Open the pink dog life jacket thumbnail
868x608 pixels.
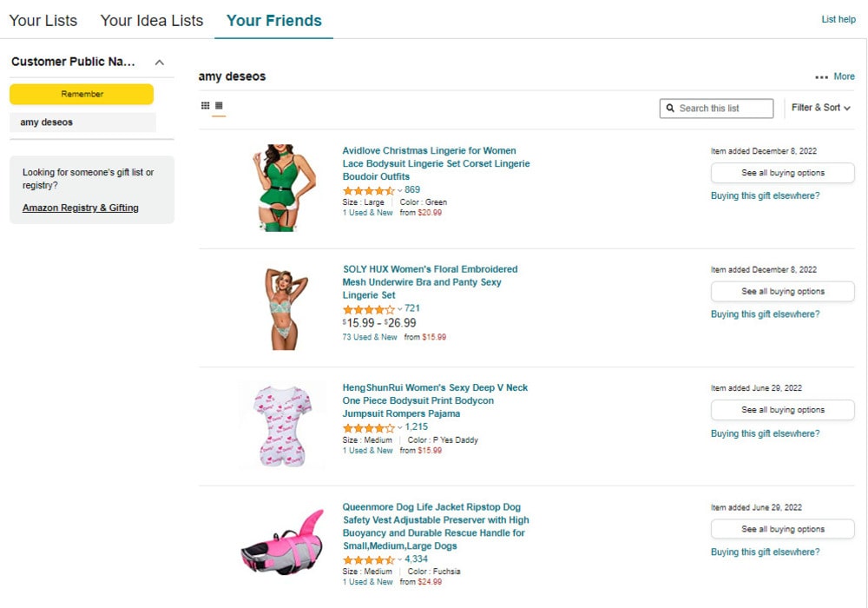tap(282, 545)
